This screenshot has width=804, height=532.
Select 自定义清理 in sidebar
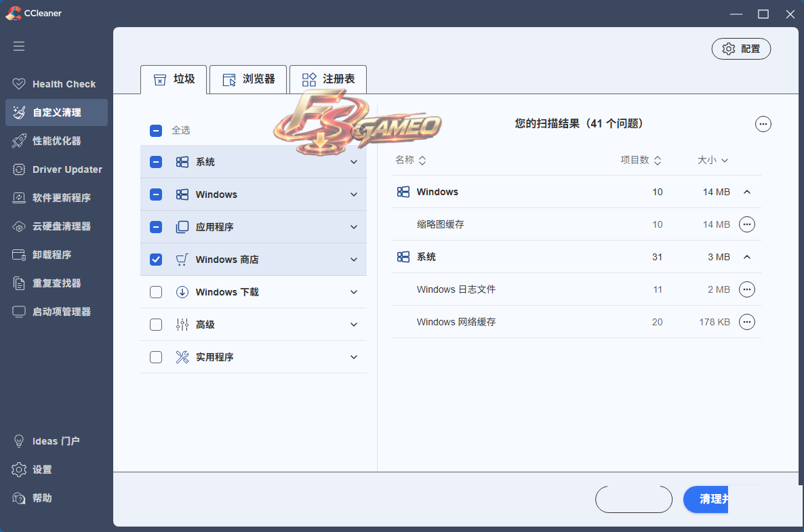56,112
